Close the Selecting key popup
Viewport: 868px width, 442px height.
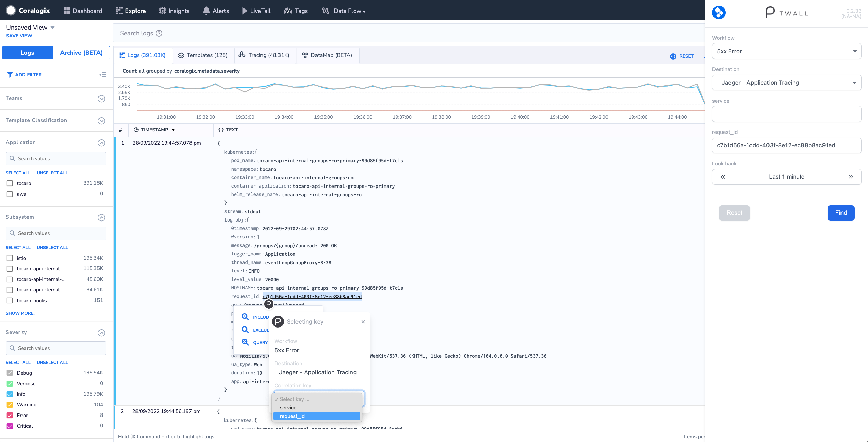pyautogui.click(x=363, y=322)
